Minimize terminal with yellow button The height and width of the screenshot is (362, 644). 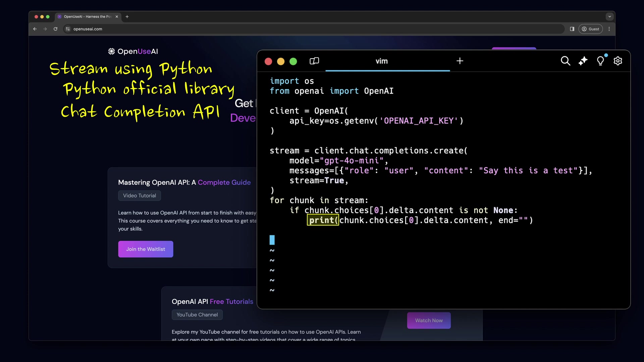click(x=281, y=61)
